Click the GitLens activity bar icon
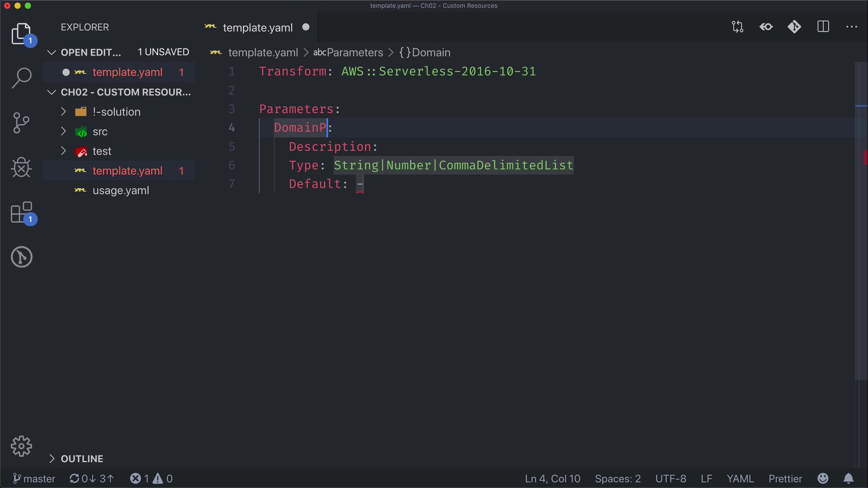Viewport: 868px width, 488px height. click(x=21, y=257)
